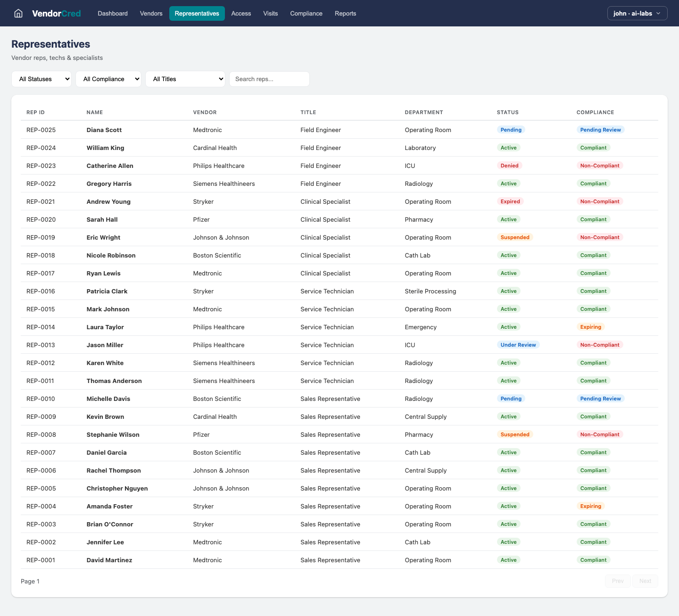The height and width of the screenshot is (616, 679).
Task: Click the Pending Review badge for Diana Scott
Action: pos(600,129)
